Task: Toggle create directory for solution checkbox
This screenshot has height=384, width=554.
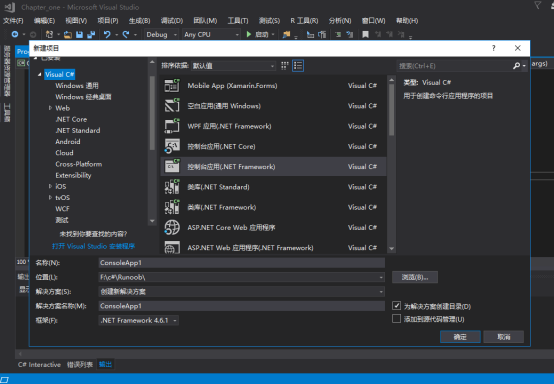Action: point(396,306)
